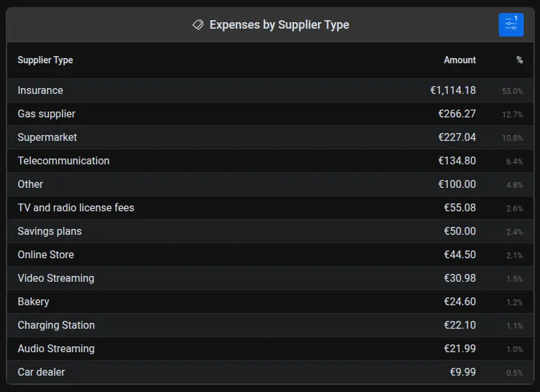This screenshot has height=392, width=540.
Task: Click the Charging Station percentage value
Action: (x=515, y=325)
